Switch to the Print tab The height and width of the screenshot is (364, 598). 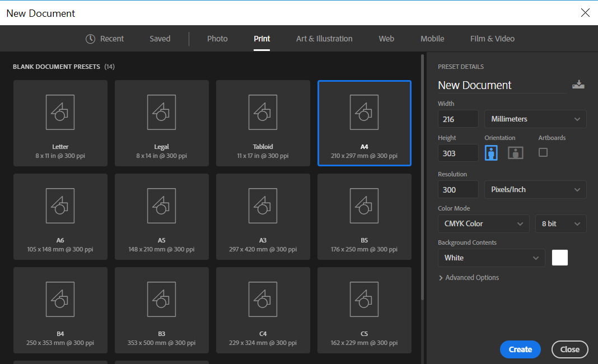261,39
